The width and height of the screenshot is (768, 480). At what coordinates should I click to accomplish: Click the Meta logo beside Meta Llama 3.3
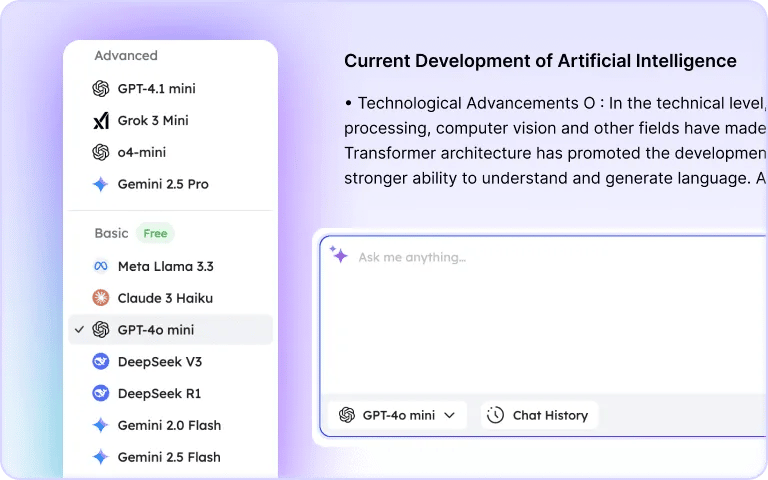[100, 267]
